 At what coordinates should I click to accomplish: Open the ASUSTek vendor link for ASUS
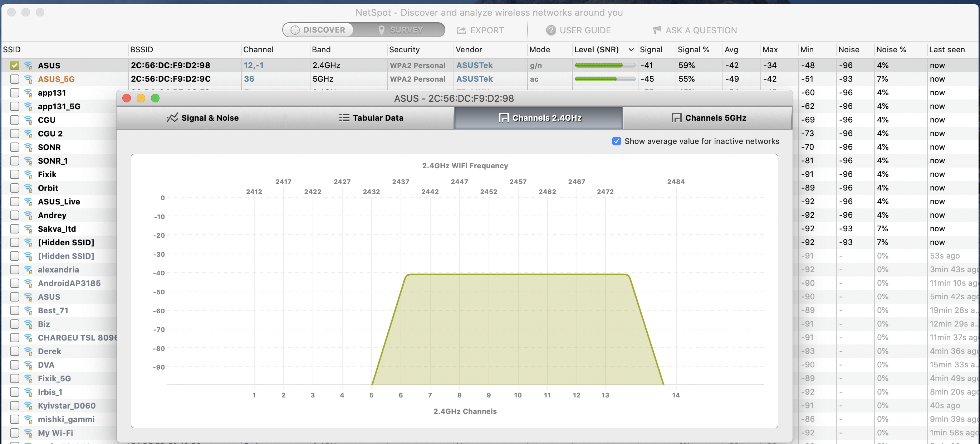pyautogui.click(x=474, y=66)
